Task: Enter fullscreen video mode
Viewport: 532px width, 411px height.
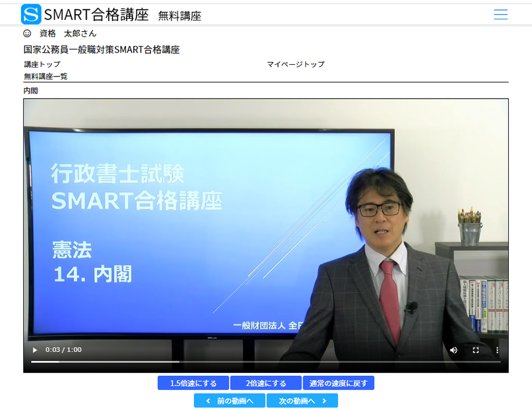Action: 475,350
